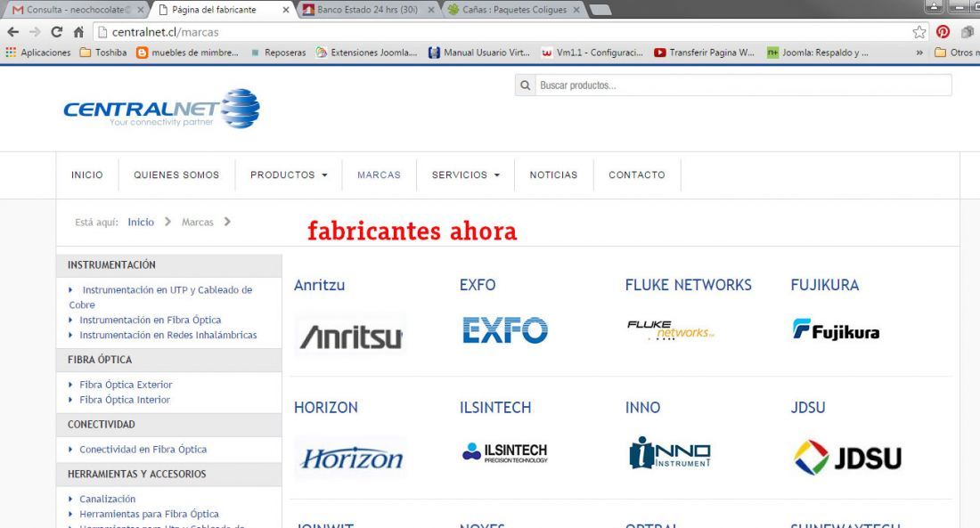Open the EXFO brand logo
This screenshot has height=528, width=980.
505,330
